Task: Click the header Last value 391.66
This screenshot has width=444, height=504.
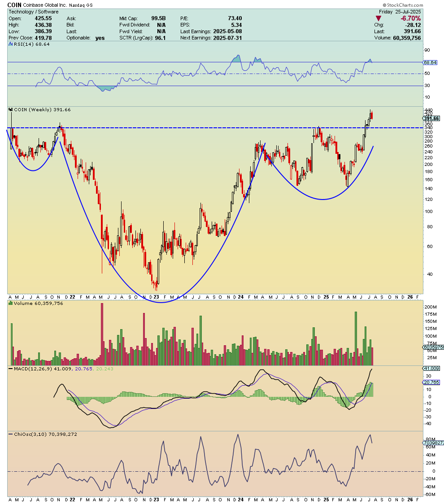Action: point(412,31)
